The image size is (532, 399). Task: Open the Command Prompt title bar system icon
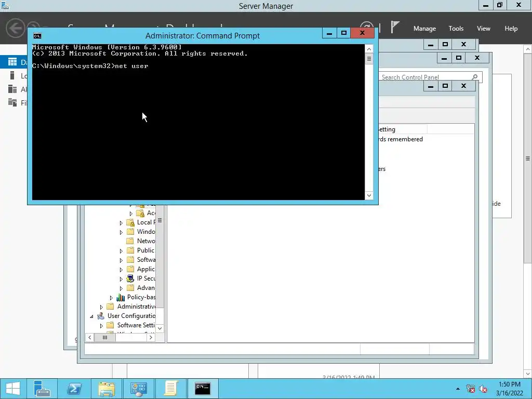point(37,36)
